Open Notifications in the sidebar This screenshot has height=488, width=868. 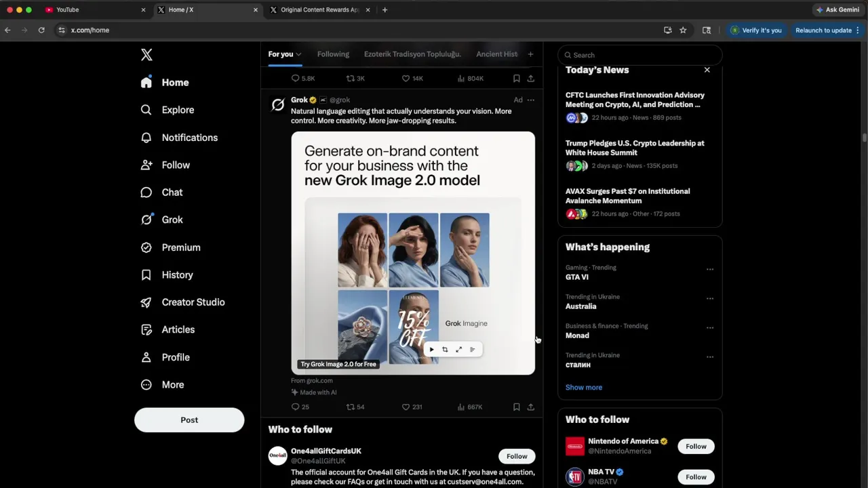point(179,138)
